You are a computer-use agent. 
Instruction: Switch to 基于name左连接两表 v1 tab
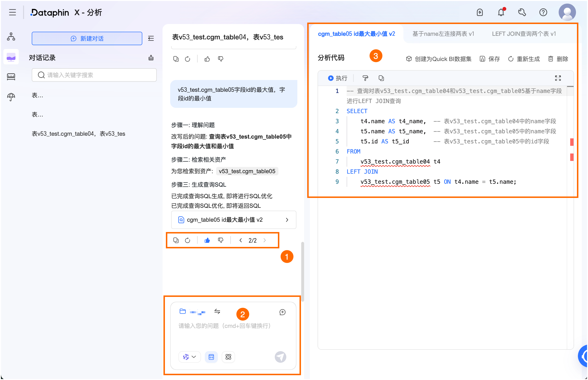[443, 34]
